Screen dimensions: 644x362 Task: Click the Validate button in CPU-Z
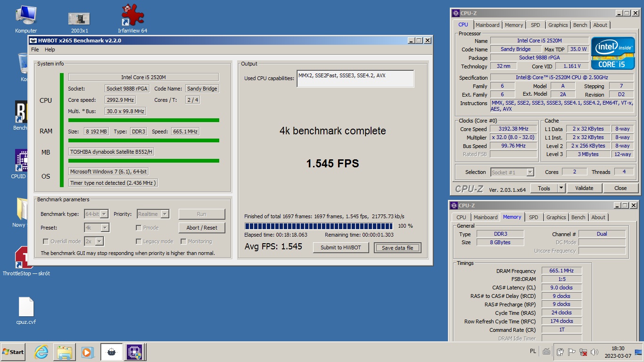(584, 188)
